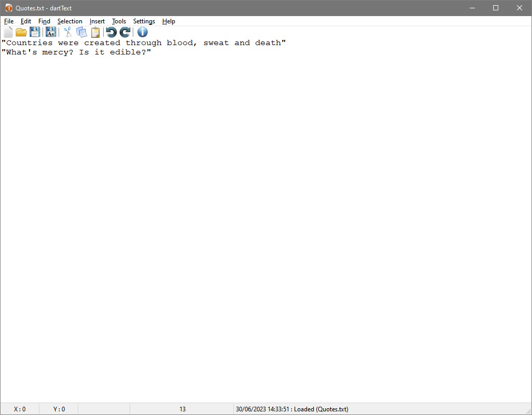Click the resize grip in status bar corner
This screenshot has width=532, height=415.
[x=528, y=411]
